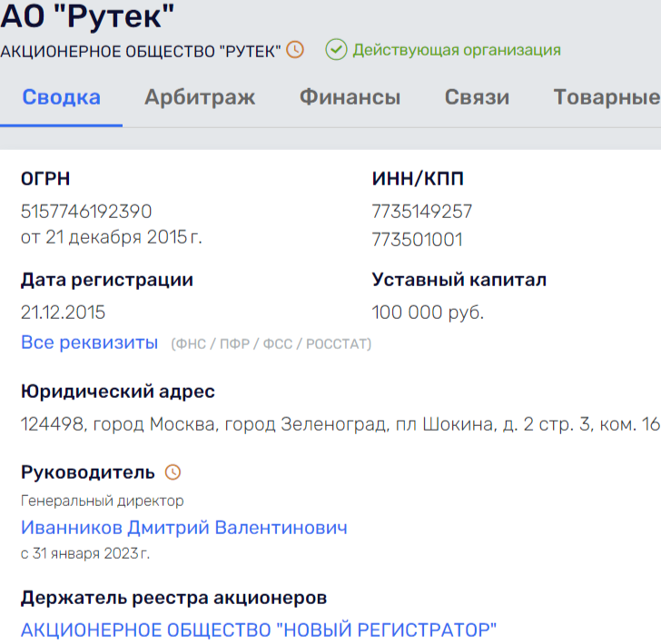Open the Финансы tab
Viewport: 661px width, 644px height.
click(350, 97)
